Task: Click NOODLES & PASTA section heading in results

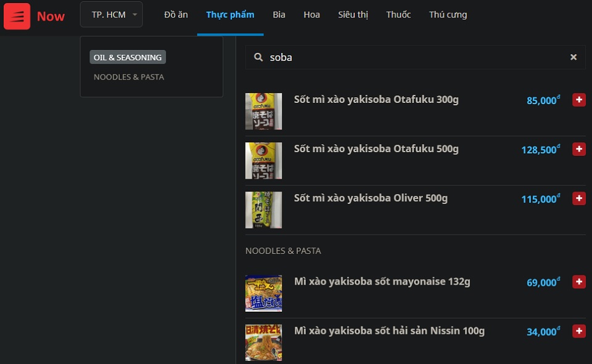Action: click(283, 251)
